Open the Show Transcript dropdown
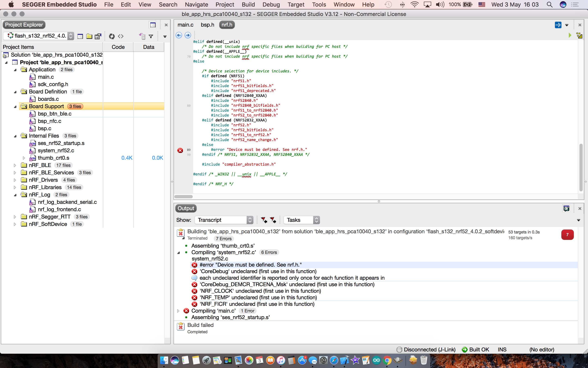 [224, 220]
